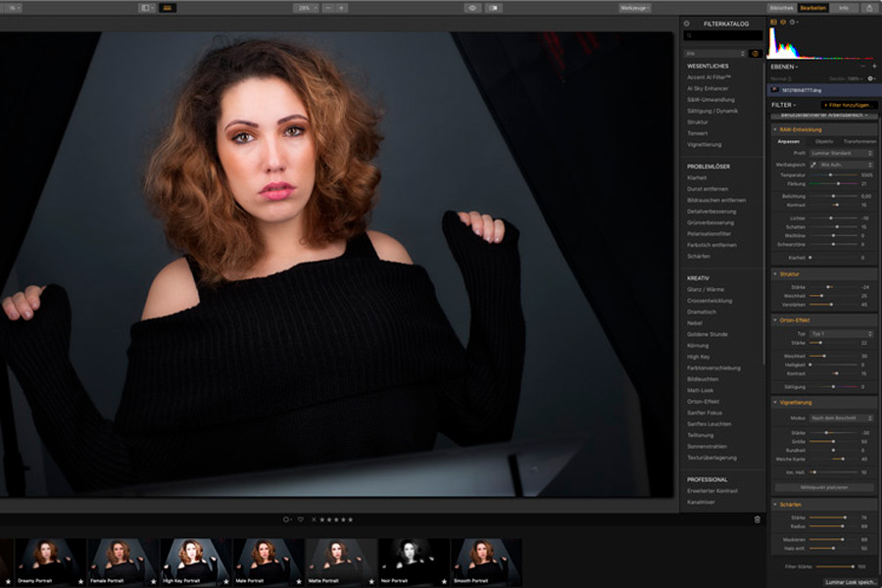
Task: Add a new layer with plus icon
Action: [x=874, y=67]
